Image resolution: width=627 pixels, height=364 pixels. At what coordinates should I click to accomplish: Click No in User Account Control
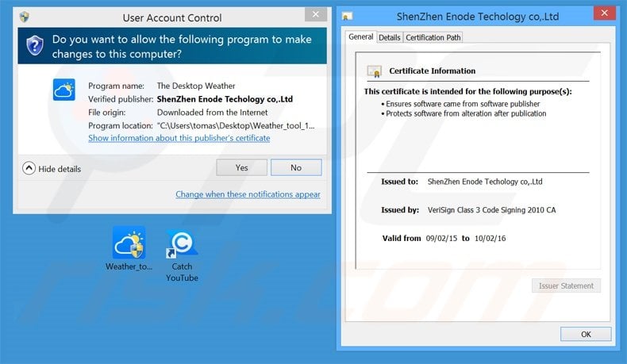pyautogui.click(x=296, y=168)
